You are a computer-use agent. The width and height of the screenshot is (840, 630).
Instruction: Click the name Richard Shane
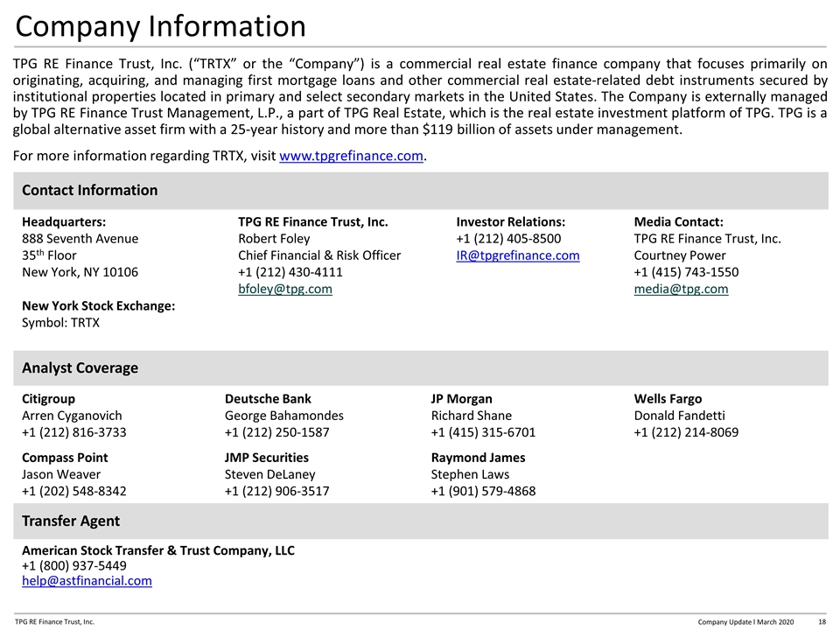[471, 416]
